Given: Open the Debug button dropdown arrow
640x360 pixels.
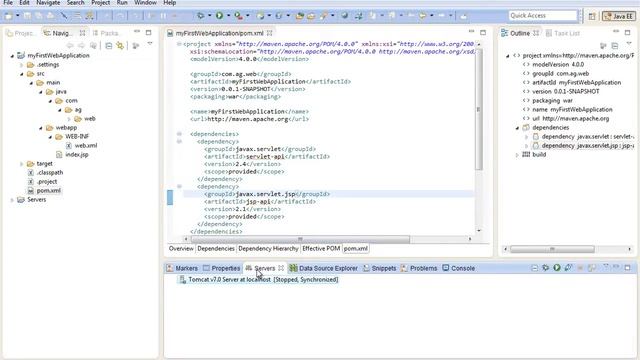Looking at the screenshot, I should click(x=209, y=16).
